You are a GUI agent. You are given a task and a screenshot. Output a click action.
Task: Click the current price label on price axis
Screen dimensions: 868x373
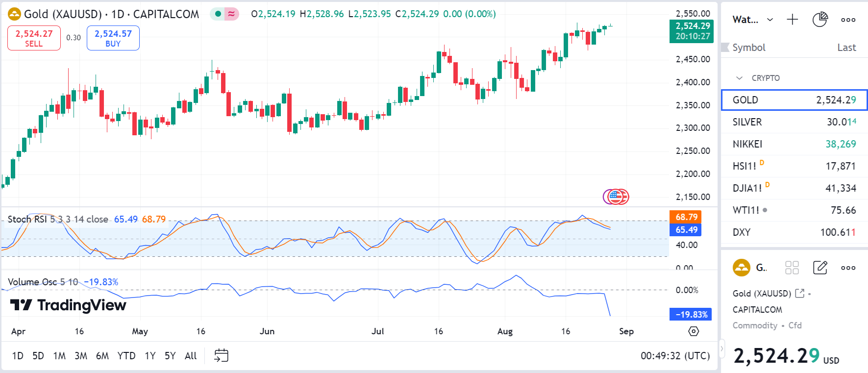692,31
